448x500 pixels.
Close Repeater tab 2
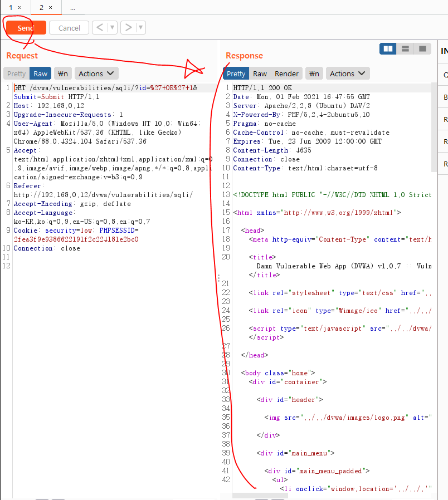[x=50, y=7]
